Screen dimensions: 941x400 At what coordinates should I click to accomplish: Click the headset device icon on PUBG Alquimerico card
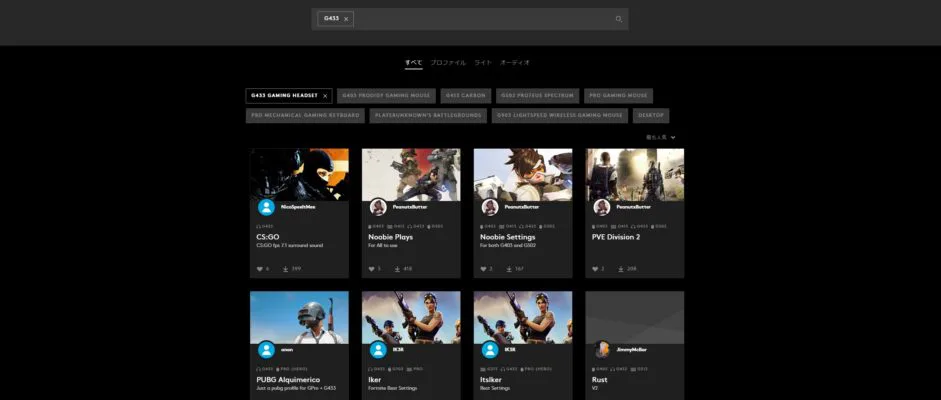point(259,369)
